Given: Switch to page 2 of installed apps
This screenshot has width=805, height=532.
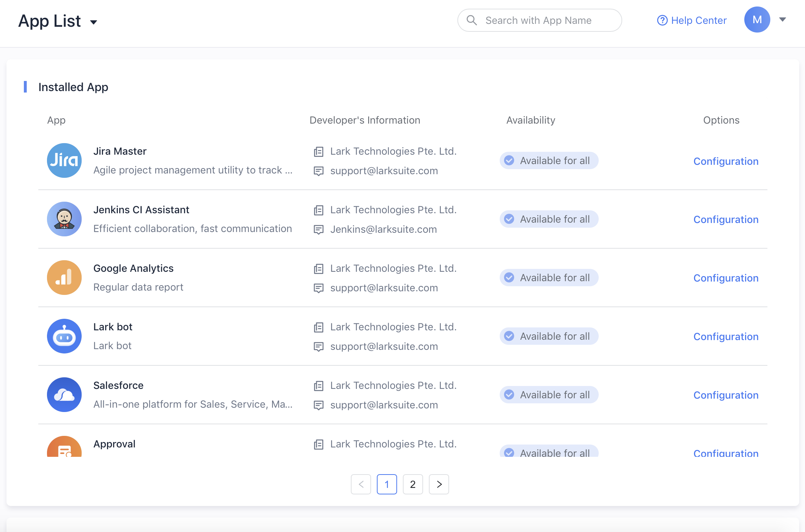Looking at the screenshot, I should [413, 484].
